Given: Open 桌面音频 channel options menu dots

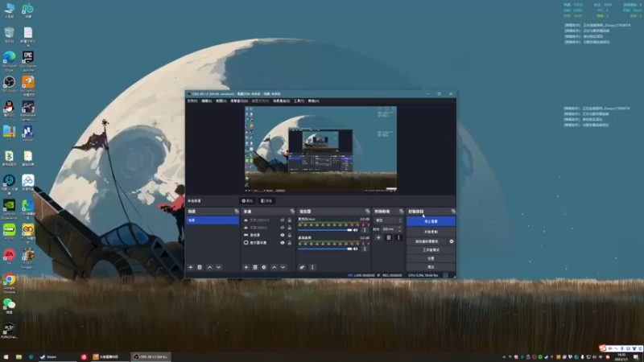Looking at the screenshot, I should point(365,249).
